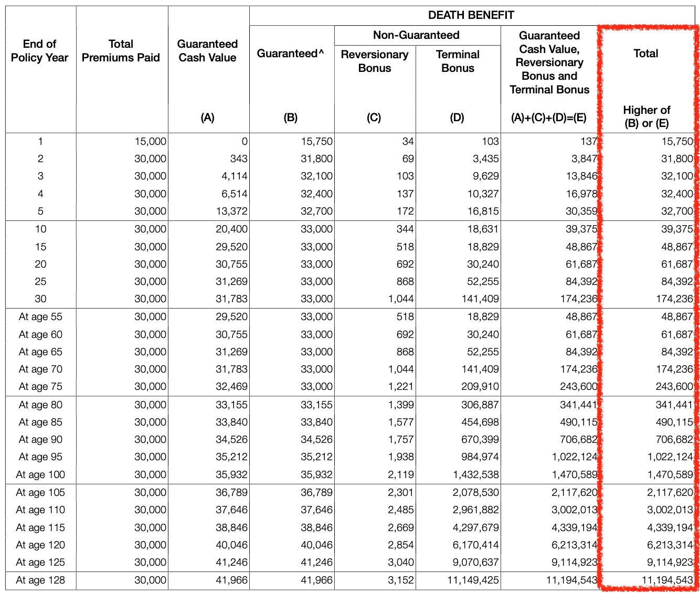Click Reversionary Bonus value 3,152
This screenshot has width=700, height=593.
(x=401, y=580)
